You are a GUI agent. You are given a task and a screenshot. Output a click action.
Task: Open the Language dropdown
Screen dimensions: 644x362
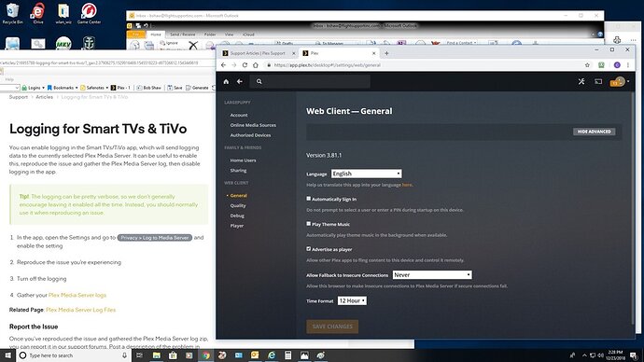tap(367, 174)
